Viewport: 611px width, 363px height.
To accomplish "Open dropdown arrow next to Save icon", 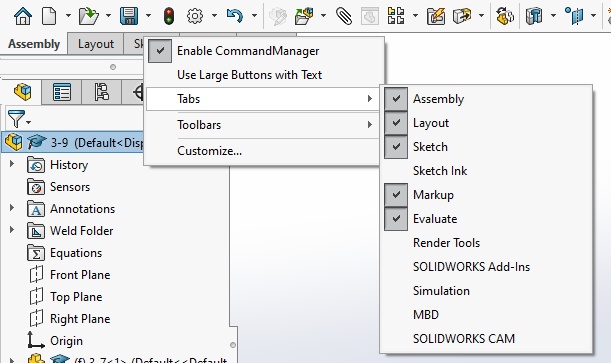I will click(148, 16).
